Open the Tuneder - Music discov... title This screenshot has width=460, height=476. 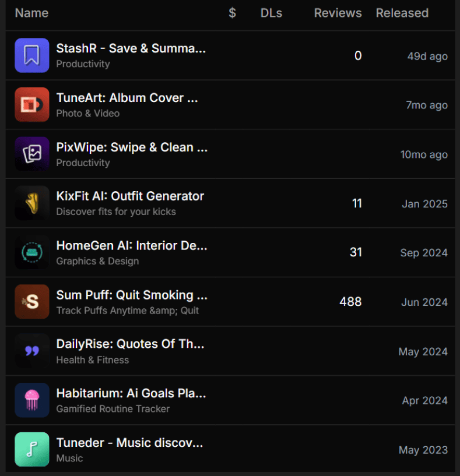[x=129, y=443]
